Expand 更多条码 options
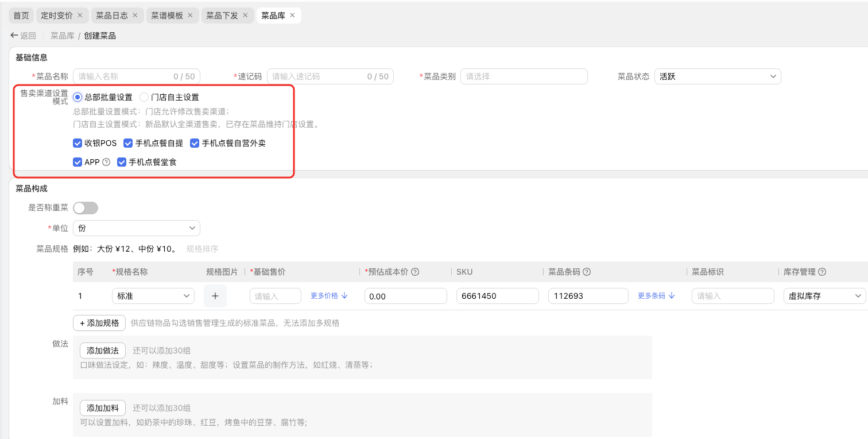The height and width of the screenshot is (439, 868). point(656,296)
